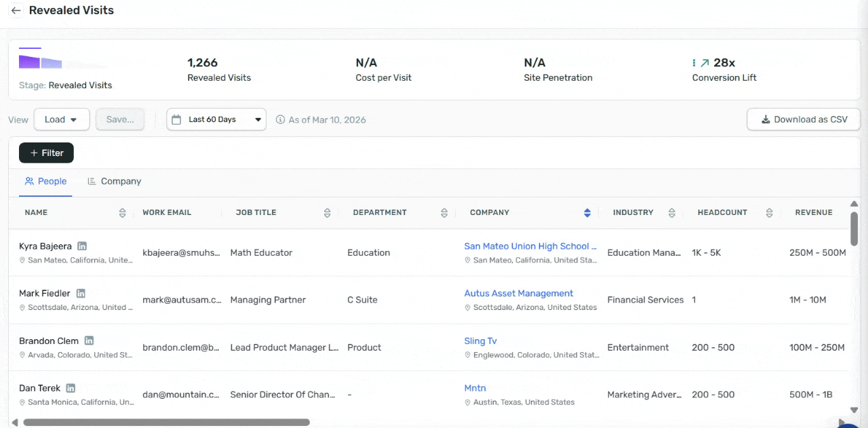The image size is (868, 428).
Task: Click the Job Title sort icon
Action: (x=327, y=213)
